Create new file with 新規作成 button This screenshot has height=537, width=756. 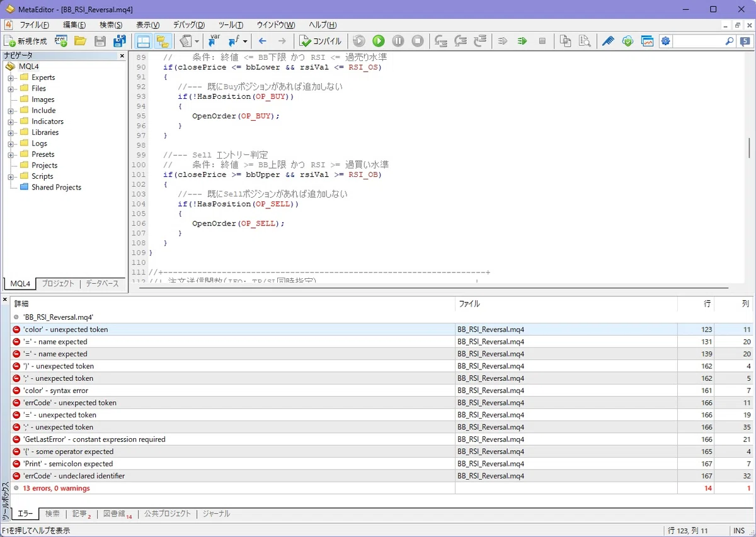coord(26,41)
